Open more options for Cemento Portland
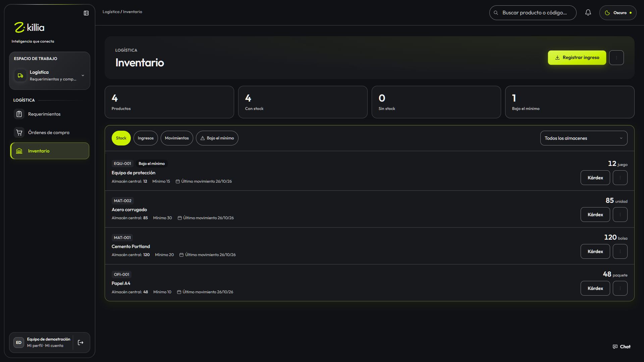This screenshot has width=644, height=362. click(x=620, y=251)
